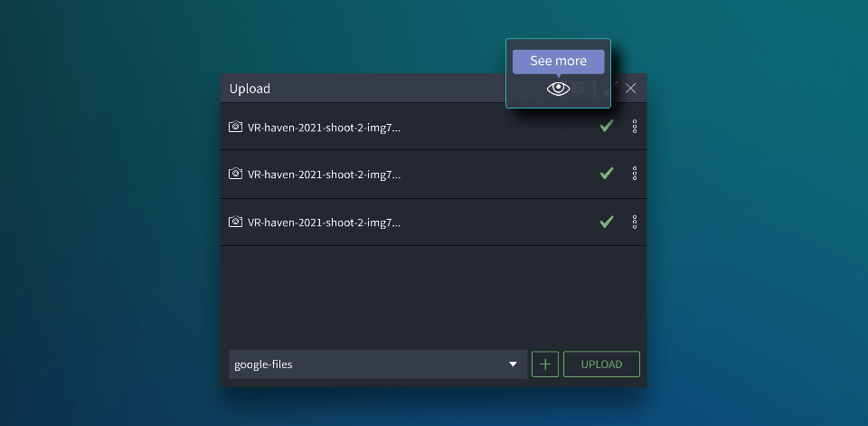Click the green checkmark on the top file
Screen dimensions: 868x426
(x=607, y=127)
